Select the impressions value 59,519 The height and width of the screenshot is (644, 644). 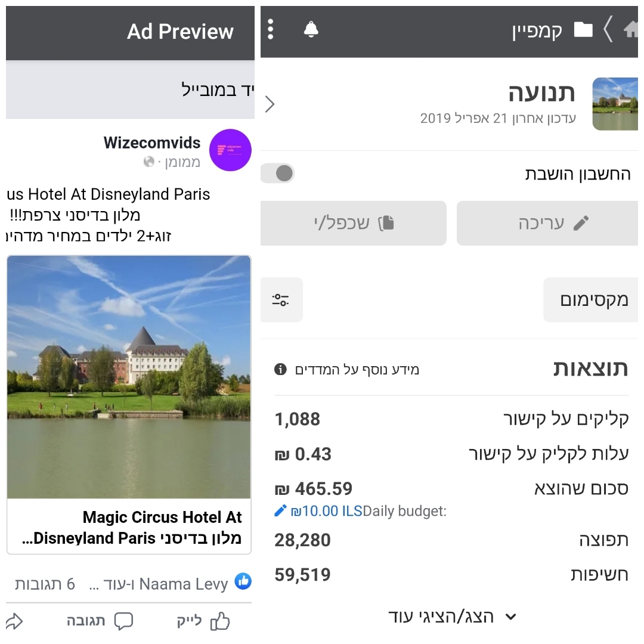click(x=302, y=575)
